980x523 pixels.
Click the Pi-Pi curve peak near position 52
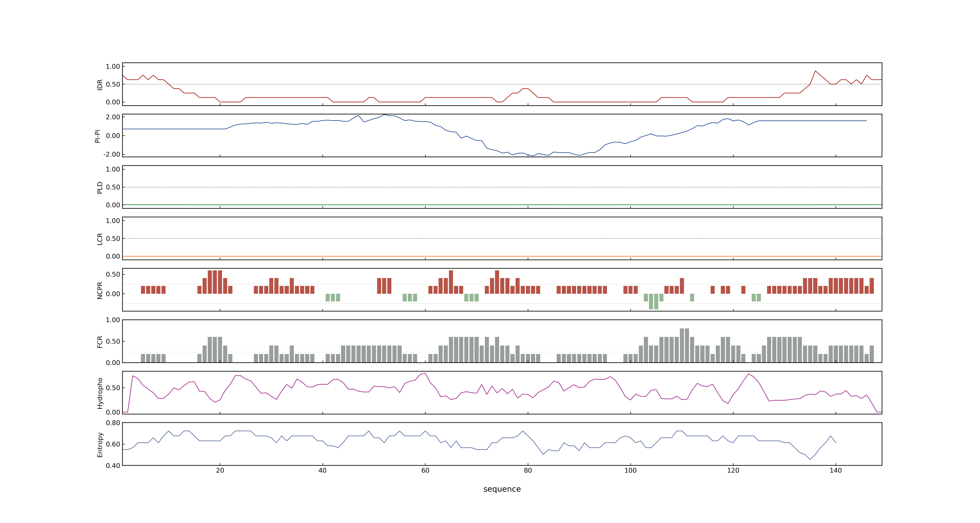(x=384, y=115)
